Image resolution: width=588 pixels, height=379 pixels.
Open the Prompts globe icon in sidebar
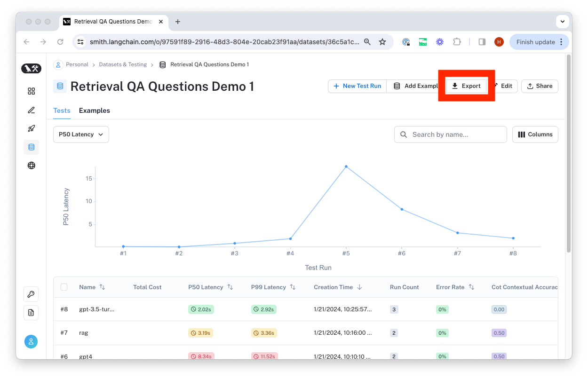pyautogui.click(x=31, y=165)
